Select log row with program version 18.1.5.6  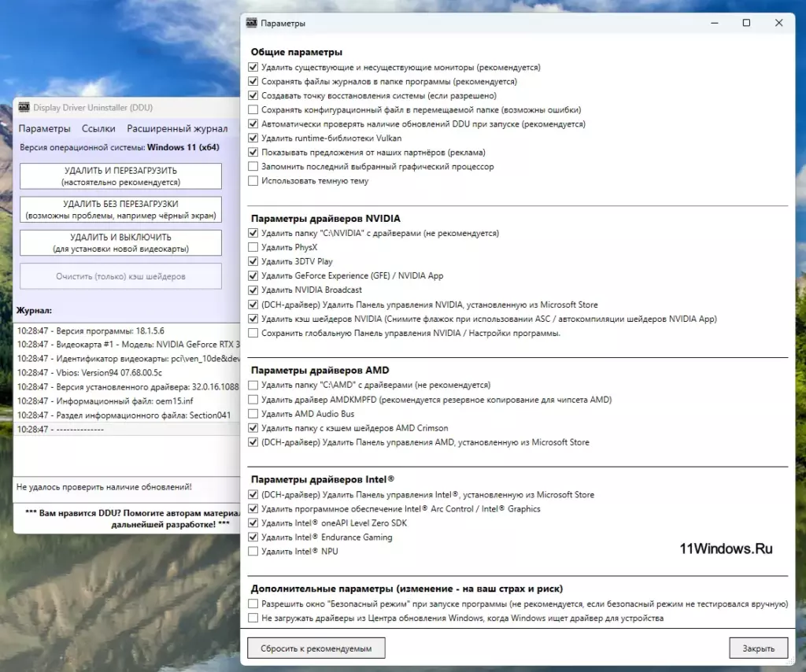128,330
